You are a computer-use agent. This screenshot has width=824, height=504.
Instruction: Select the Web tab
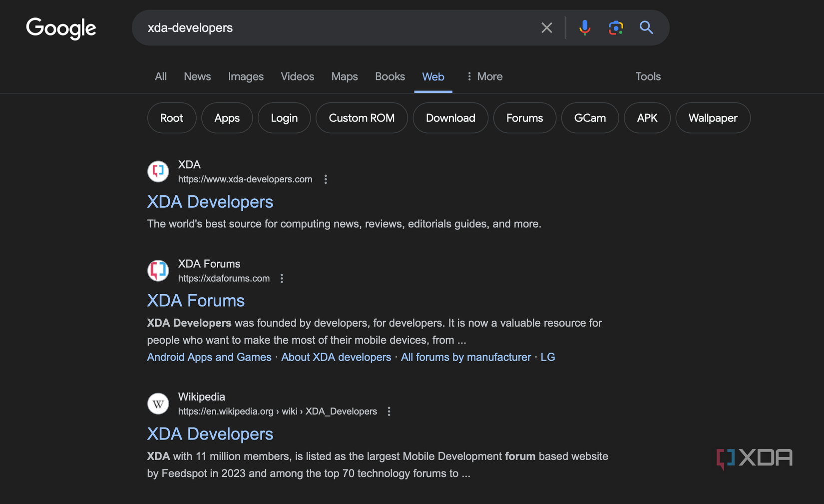click(433, 77)
